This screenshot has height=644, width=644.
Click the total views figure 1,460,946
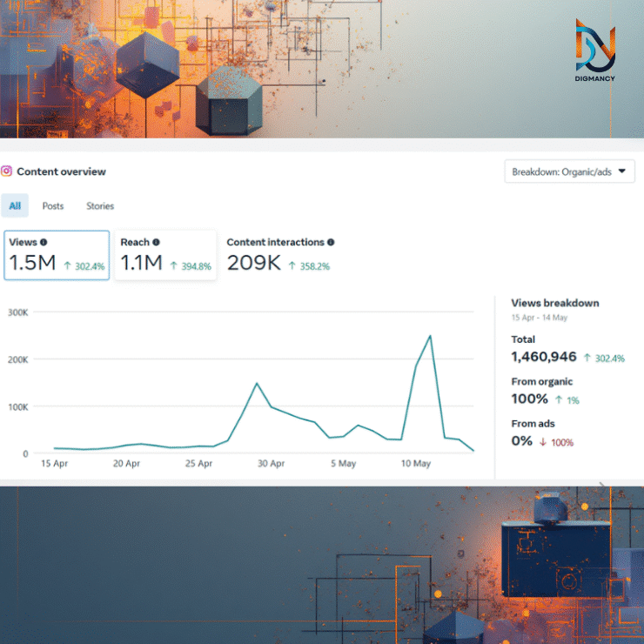(544, 357)
